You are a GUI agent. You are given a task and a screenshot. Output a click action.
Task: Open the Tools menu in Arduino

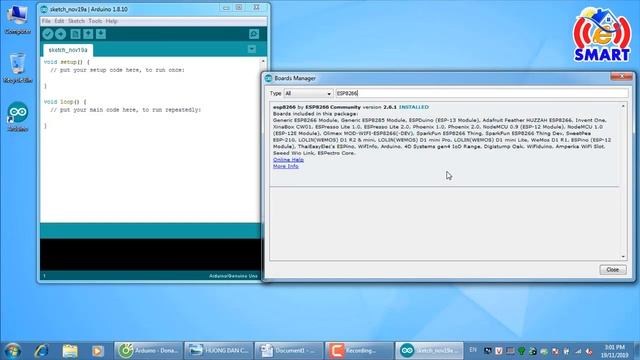pos(95,21)
